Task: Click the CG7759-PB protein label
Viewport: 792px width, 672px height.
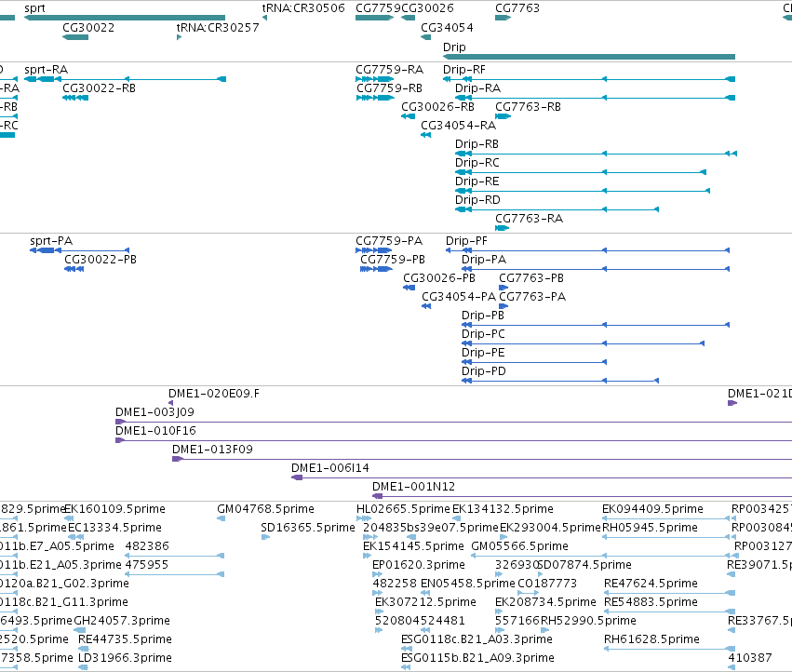Action: click(x=393, y=259)
